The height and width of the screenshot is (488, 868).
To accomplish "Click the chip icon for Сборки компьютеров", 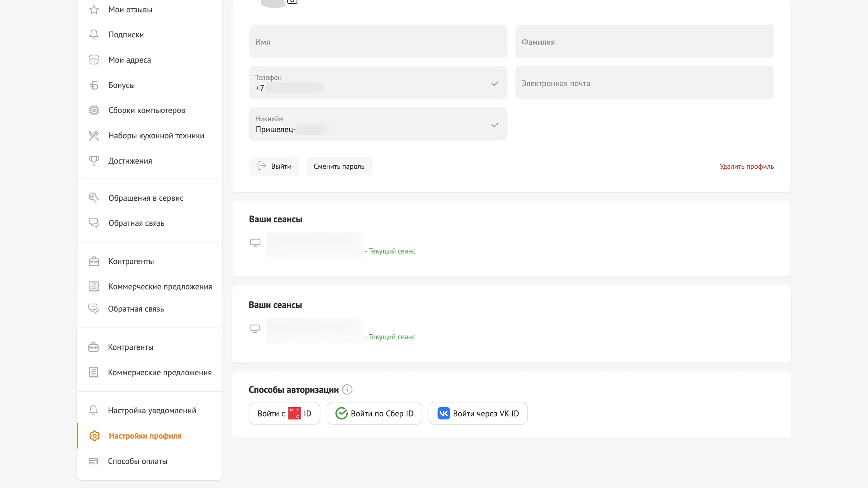I will click(x=94, y=110).
